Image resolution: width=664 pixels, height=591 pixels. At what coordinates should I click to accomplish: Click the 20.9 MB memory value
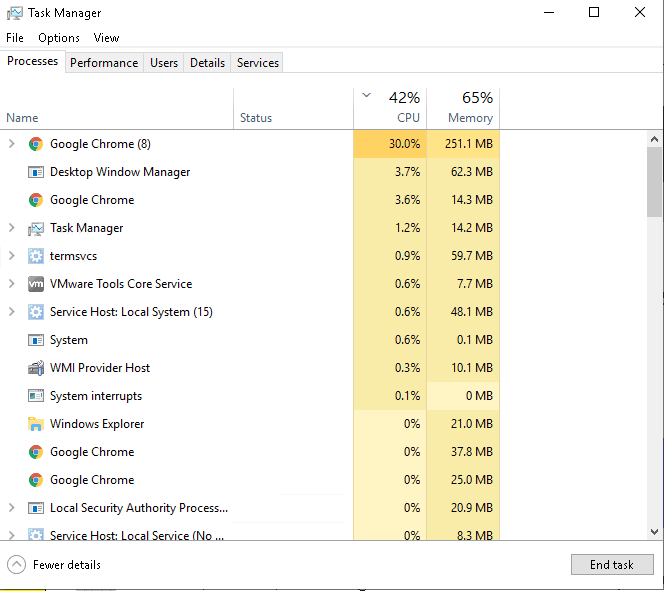(x=472, y=508)
